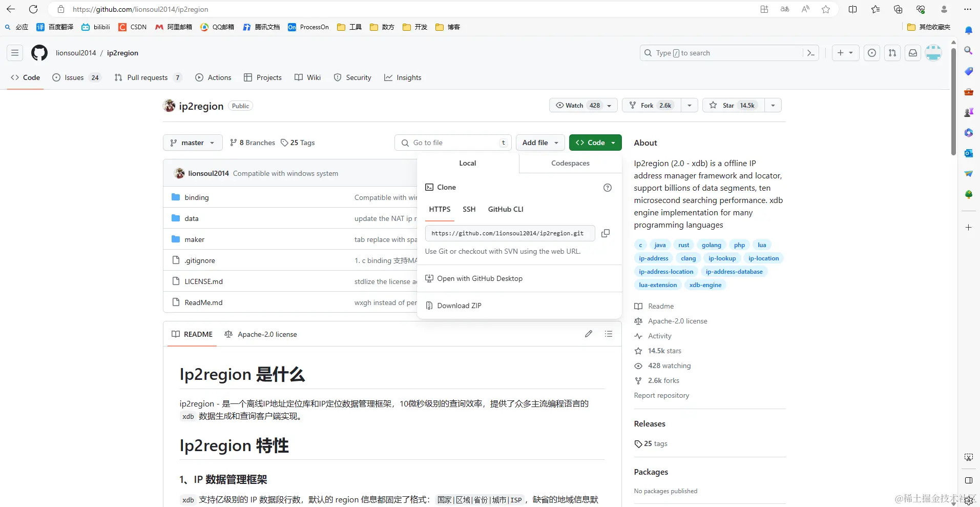
Task: Add a sidebar app with the plus icon
Action: (x=969, y=227)
